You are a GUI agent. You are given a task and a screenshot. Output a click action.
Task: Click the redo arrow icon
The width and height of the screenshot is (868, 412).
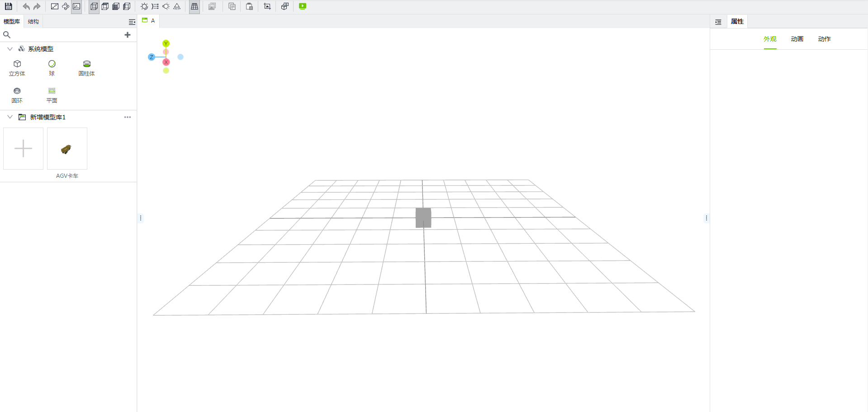pos(37,6)
